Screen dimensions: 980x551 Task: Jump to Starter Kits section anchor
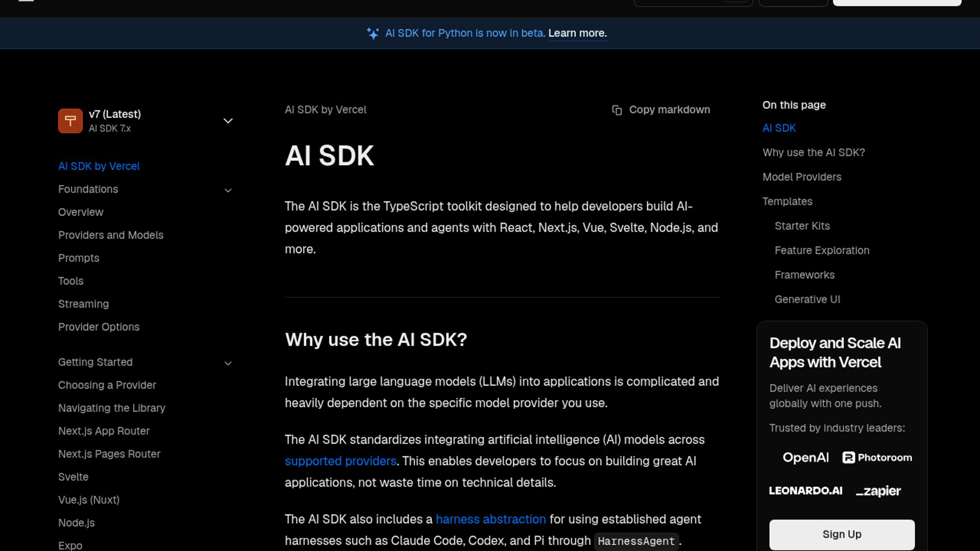coord(802,226)
